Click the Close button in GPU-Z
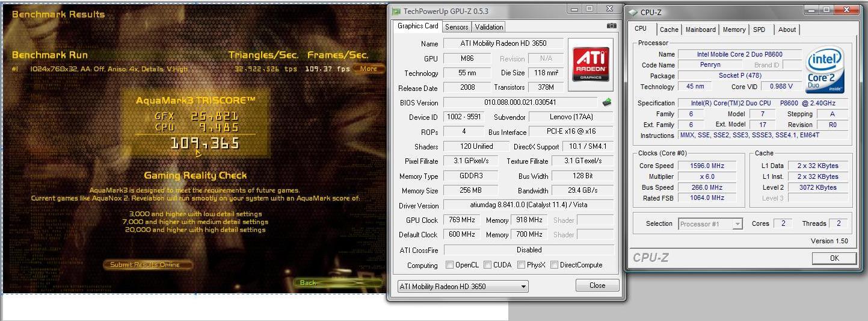 point(597,285)
